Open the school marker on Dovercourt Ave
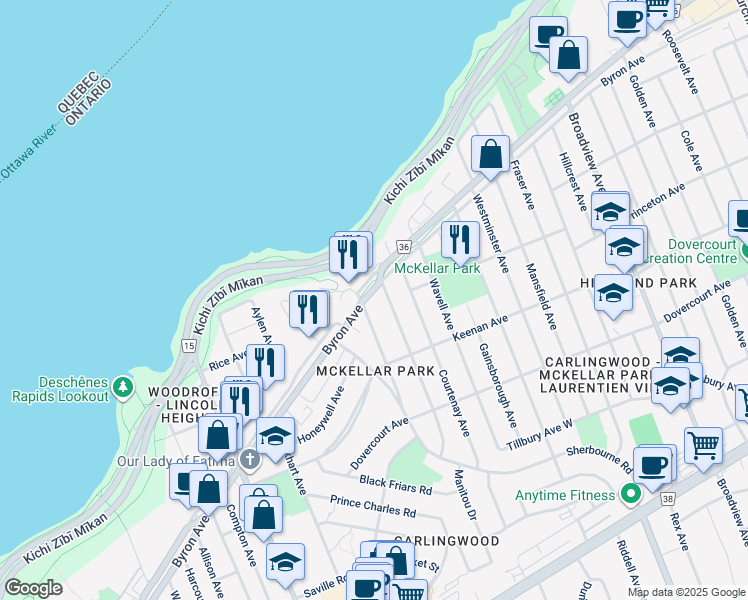 pos(613,293)
